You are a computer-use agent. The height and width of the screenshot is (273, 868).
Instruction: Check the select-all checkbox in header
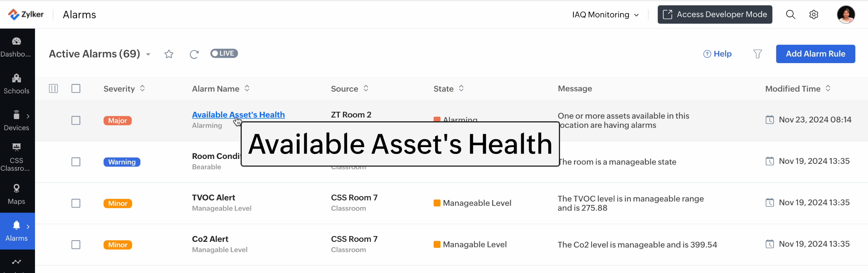tap(76, 89)
